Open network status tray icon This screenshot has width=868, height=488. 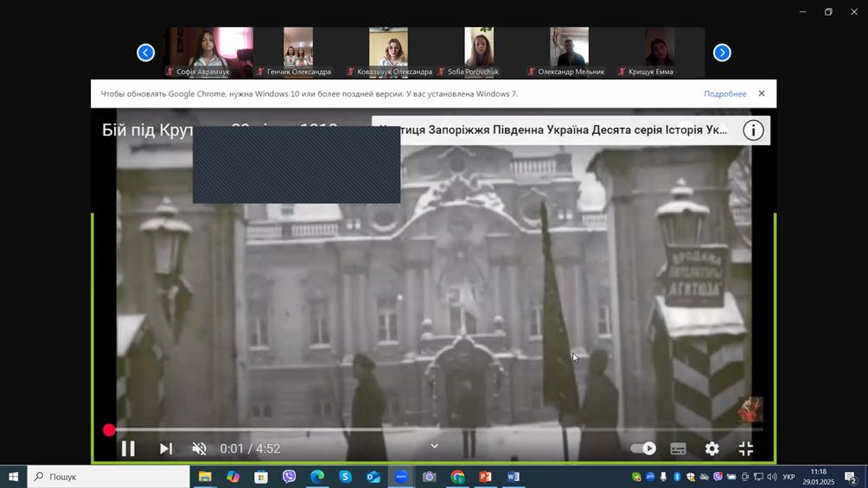[758, 477]
